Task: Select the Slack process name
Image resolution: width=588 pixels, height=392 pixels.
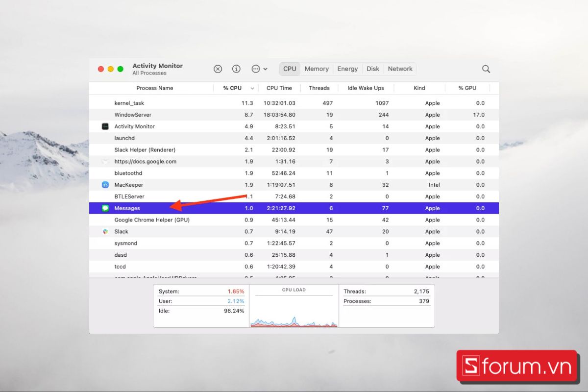Action: (x=121, y=231)
